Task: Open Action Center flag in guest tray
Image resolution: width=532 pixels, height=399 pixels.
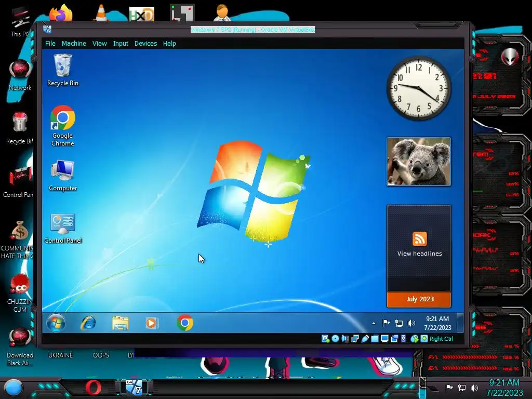Action: pos(386,323)
